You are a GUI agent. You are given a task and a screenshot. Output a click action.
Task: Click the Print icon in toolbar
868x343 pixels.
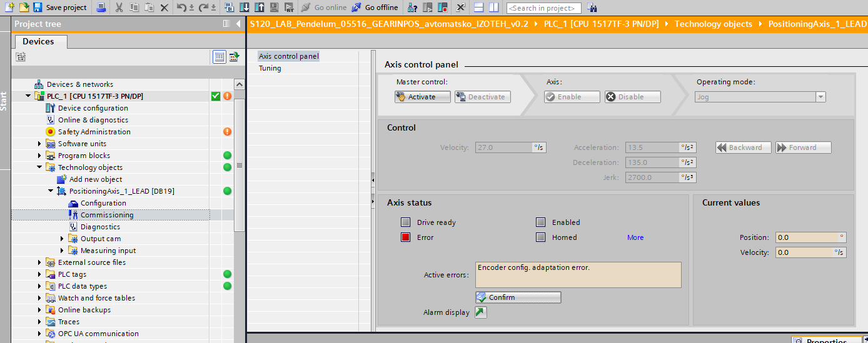(102, 7)
